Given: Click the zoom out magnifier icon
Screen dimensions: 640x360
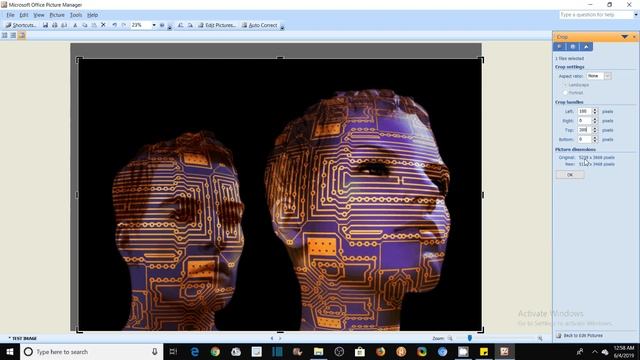Looking at the screenshot, I should click(x=450, y=338).
